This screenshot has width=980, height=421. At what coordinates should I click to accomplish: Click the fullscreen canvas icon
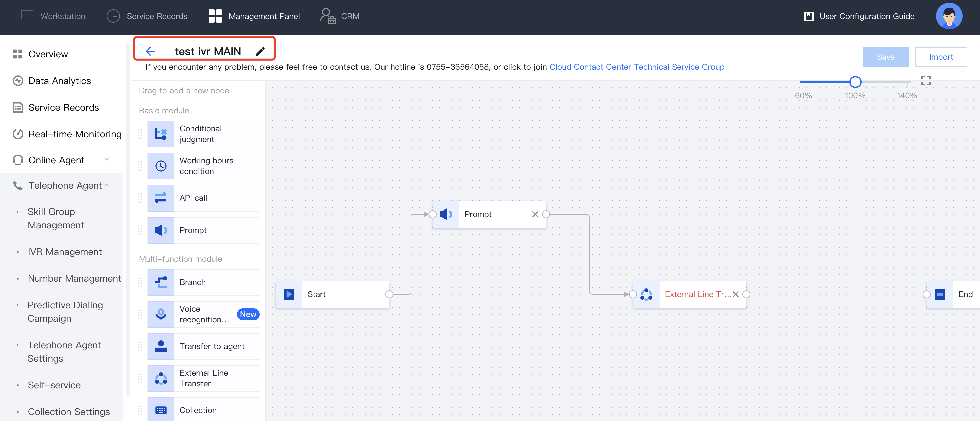[x=926, y=80]
